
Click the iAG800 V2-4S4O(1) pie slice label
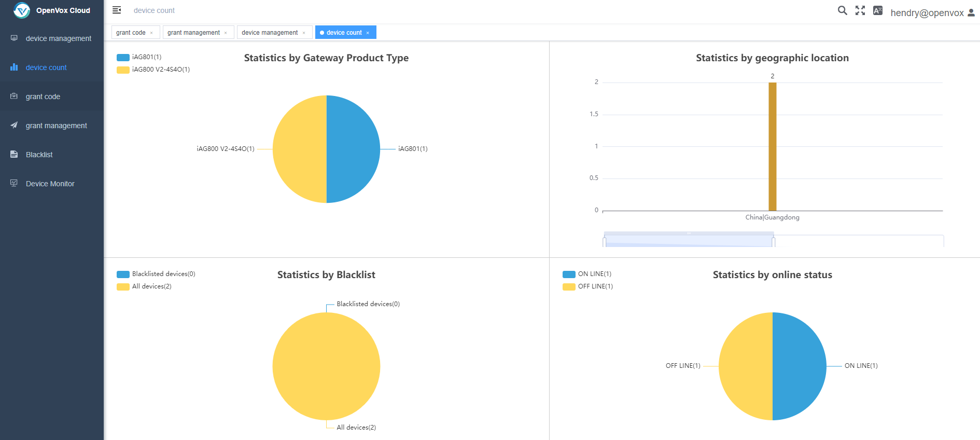point(226,149)
